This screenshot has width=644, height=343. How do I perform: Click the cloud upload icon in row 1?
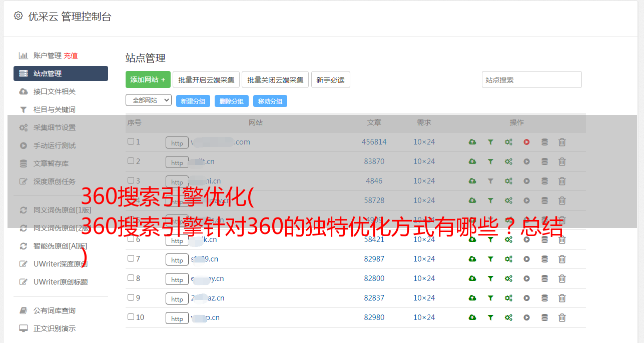[x=472, y=142]
